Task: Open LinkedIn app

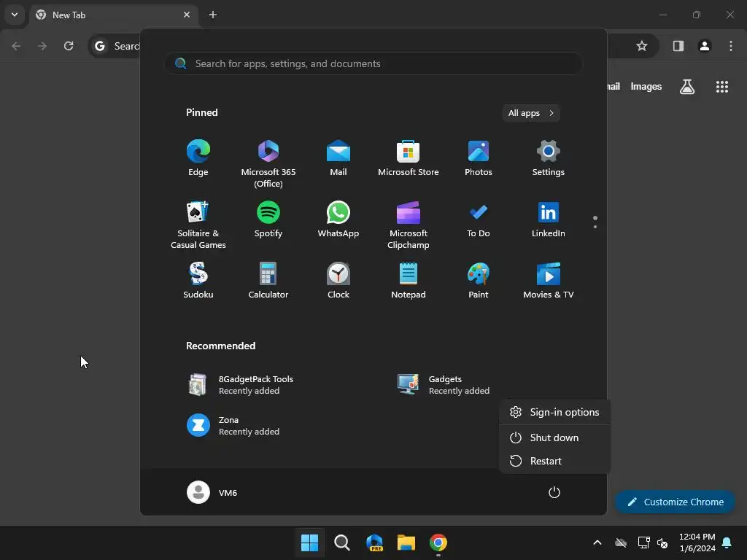Action: [549, 219]
